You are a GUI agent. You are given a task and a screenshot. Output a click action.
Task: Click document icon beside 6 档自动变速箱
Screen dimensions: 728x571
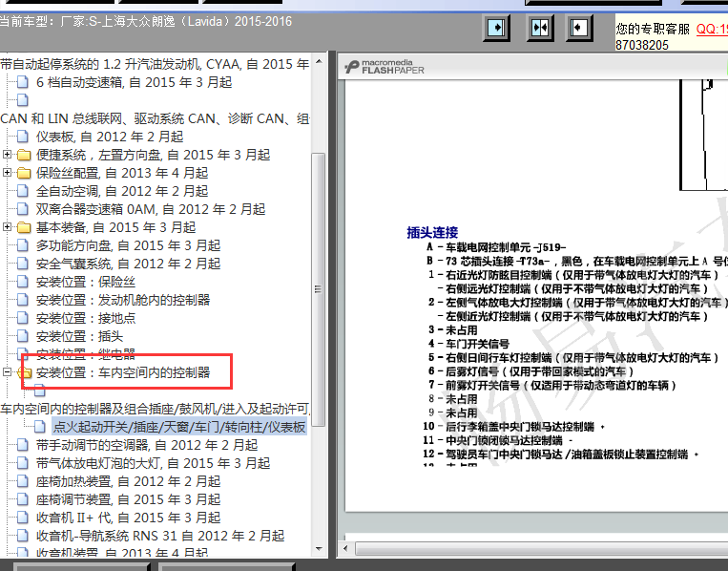(x=23, y=82)
